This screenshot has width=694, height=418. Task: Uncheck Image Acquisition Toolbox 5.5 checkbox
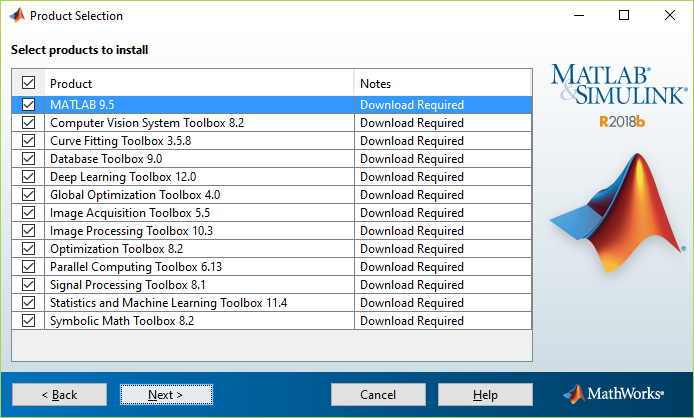click(x=28, y=213)
